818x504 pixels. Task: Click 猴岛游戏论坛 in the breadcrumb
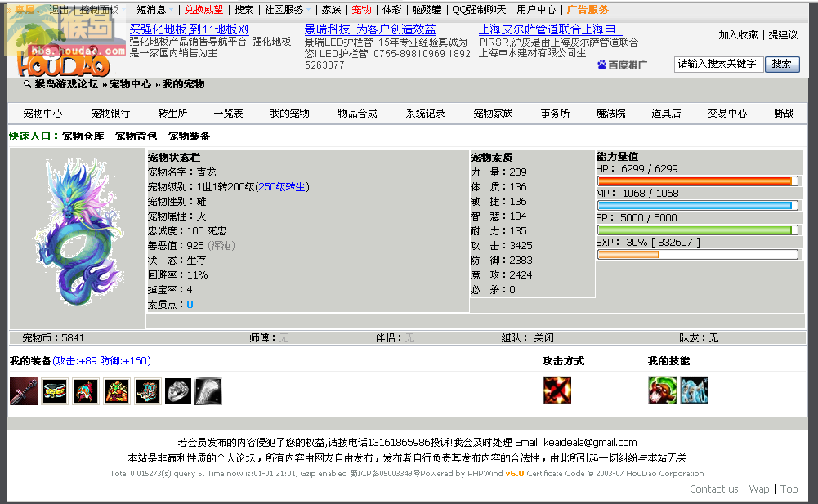click(x=67, y=84)
